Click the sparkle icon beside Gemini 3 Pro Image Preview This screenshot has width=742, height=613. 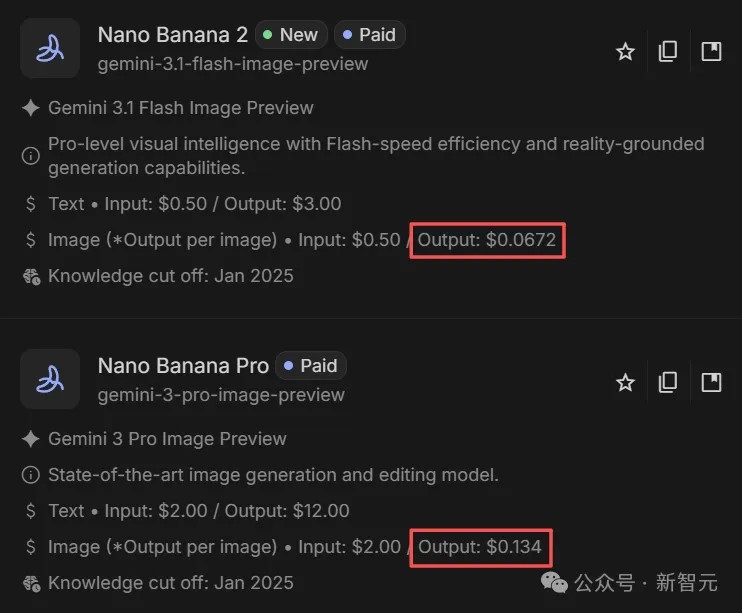30,439
